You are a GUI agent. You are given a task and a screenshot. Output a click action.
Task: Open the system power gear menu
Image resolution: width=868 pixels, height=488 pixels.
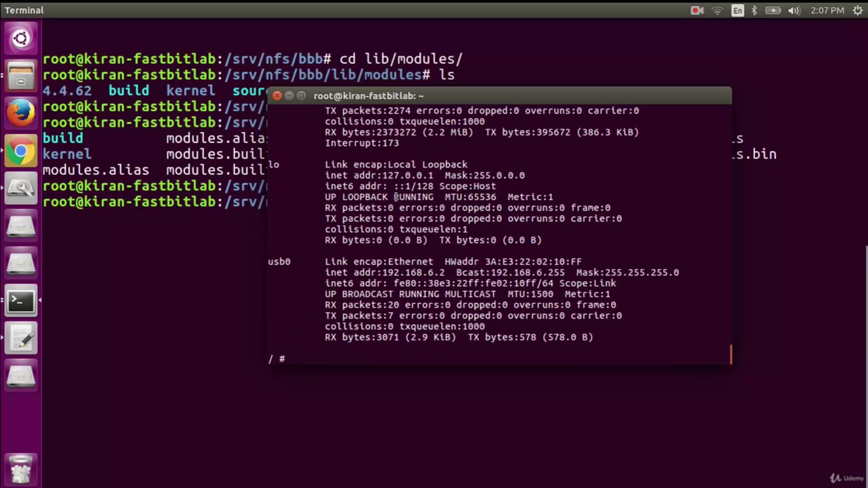tap(858, 10)
